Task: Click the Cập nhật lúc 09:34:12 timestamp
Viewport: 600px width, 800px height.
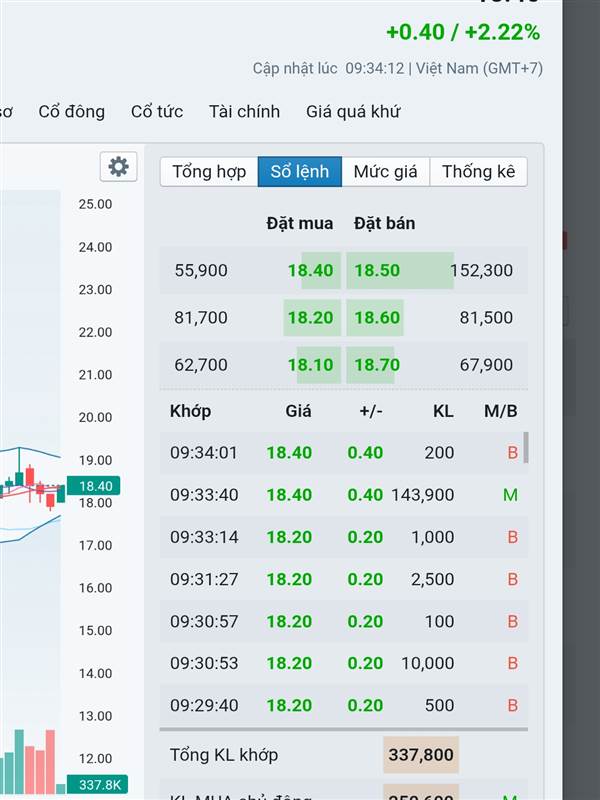Action: pos(398,68)
